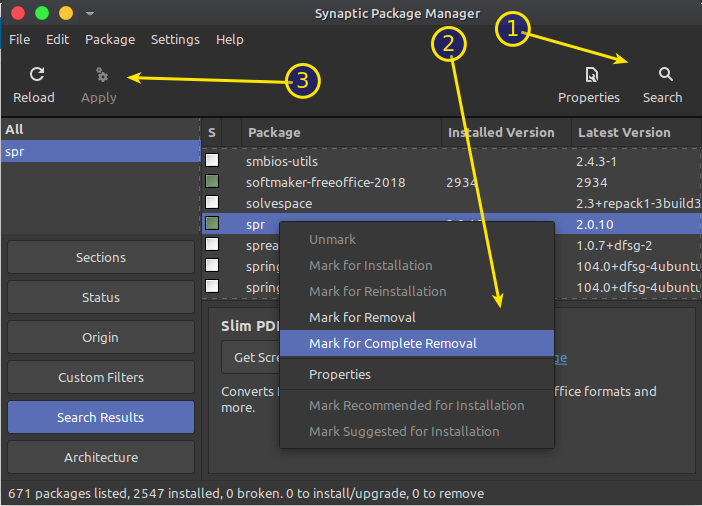
Task: Show the Status filter view
Action: 101,297
